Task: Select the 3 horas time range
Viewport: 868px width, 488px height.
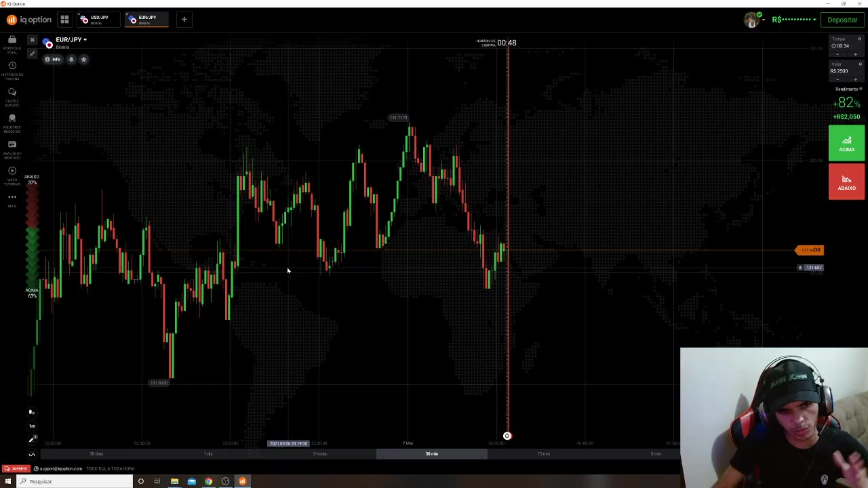Action: click(x=320, y=454)
